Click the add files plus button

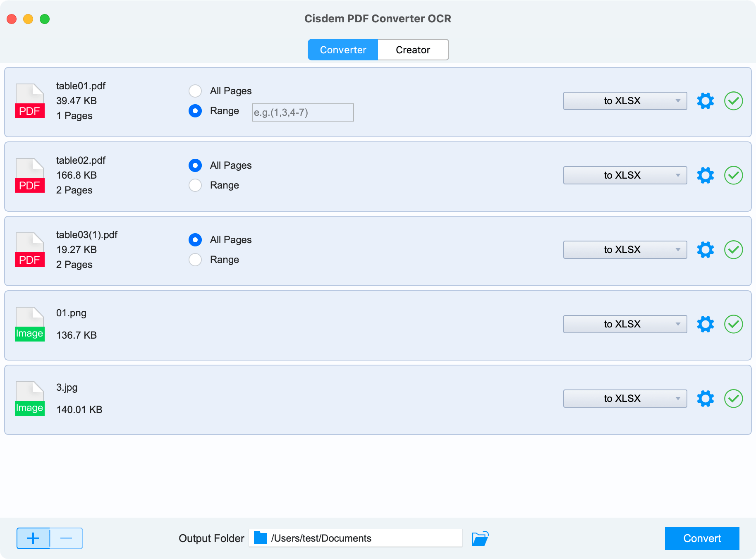[33, 538]
